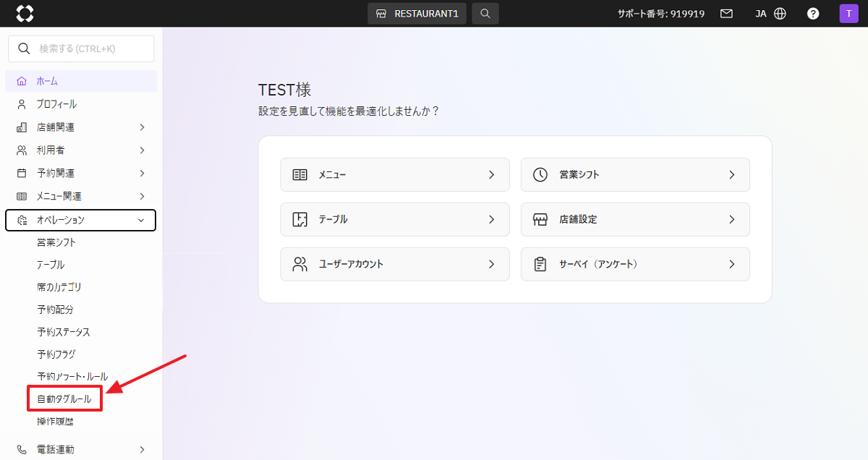Open the help question mark icon

coord(813,13)
